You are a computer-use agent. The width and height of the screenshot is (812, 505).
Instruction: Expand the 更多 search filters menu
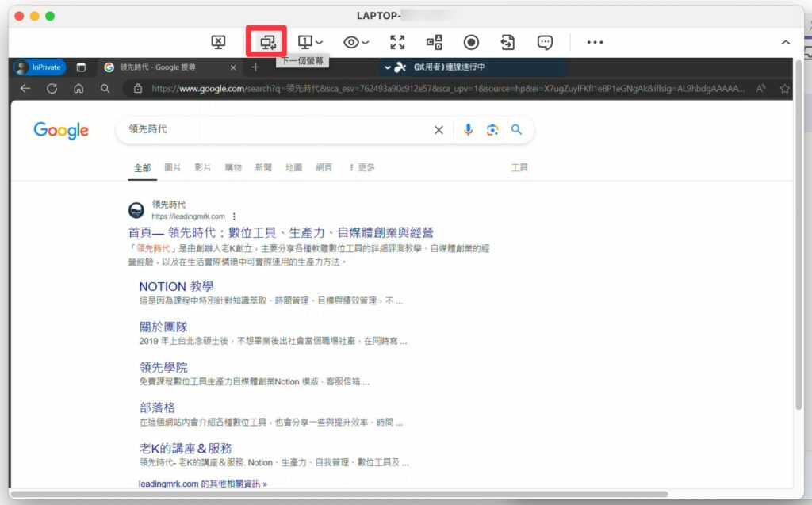362,167
